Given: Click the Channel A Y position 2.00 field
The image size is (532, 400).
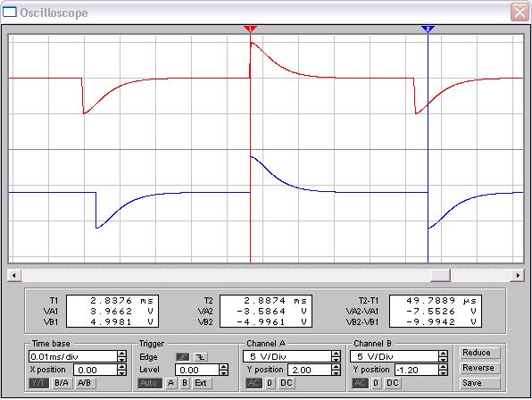Looking at the screenshot, I should pos(310,370).
